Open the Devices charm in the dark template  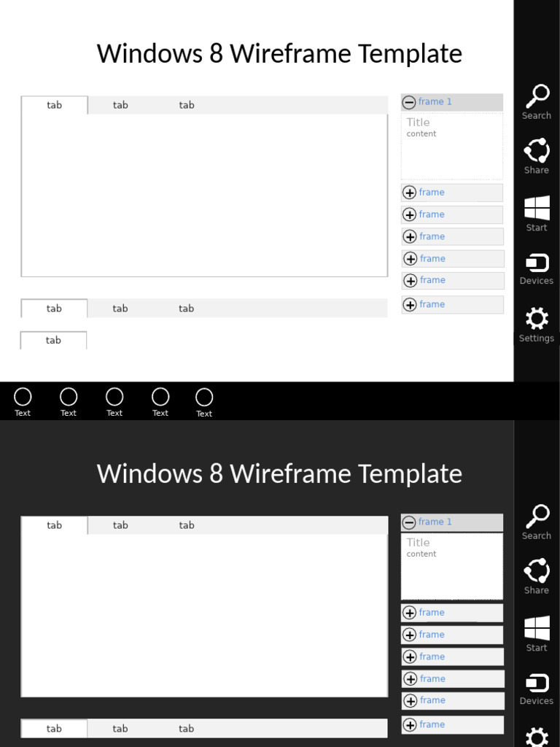537,689
